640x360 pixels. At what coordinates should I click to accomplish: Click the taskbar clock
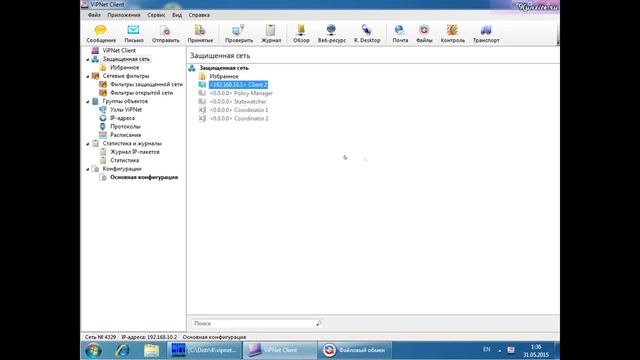[536, 351]
